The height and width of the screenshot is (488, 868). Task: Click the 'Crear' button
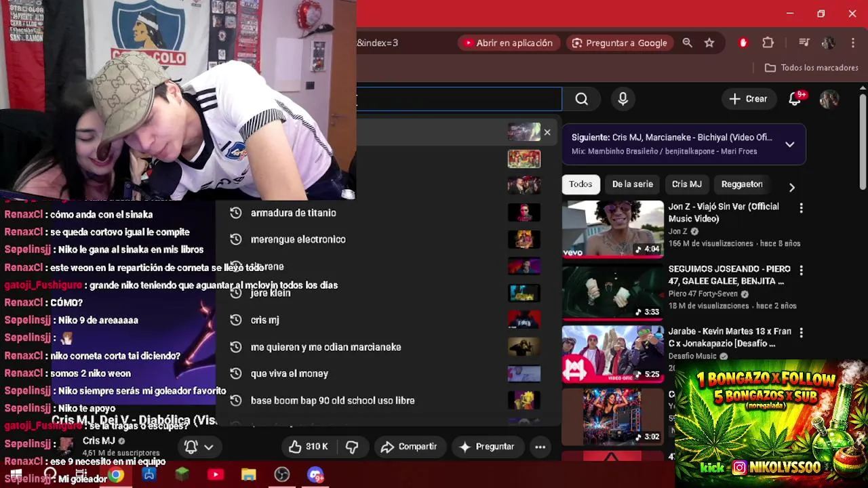(x=749, y=99)
